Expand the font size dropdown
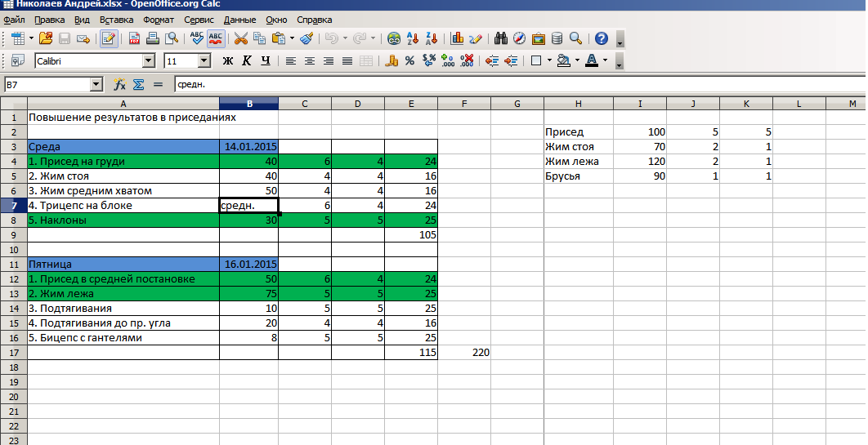Viewport: 868px width, 445px height. (x=204, y=60)
